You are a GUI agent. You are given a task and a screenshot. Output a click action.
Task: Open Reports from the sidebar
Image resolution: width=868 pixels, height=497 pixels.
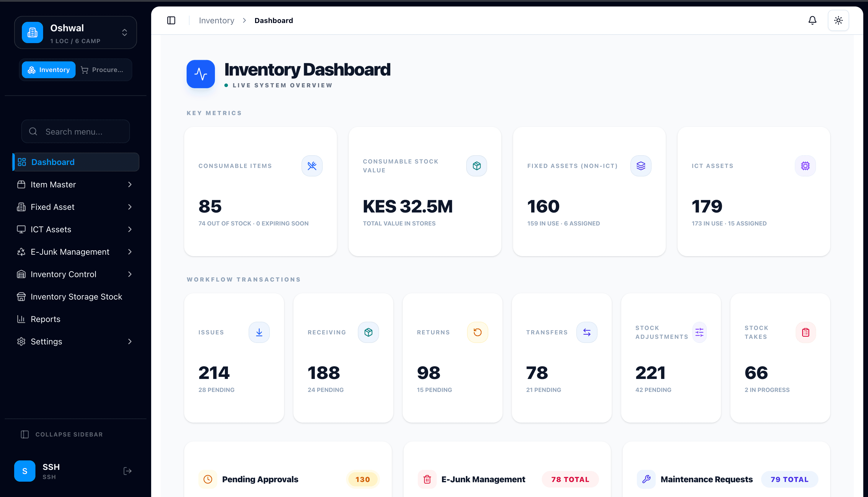click(45, 319)
